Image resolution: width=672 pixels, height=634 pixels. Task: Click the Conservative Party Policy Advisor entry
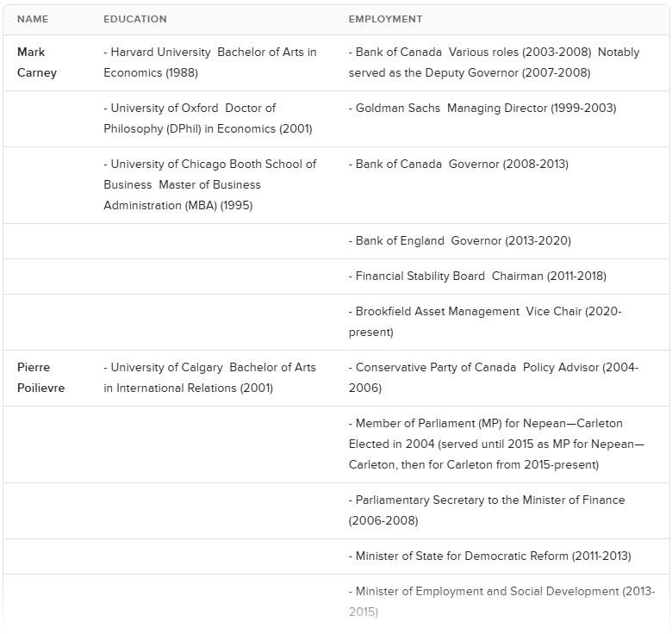[494, 378]
